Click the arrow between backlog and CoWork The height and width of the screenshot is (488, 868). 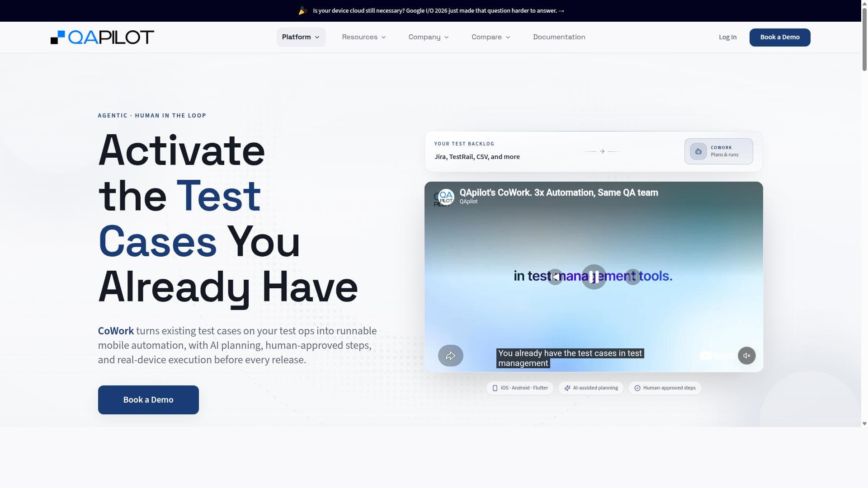[602, 151]
